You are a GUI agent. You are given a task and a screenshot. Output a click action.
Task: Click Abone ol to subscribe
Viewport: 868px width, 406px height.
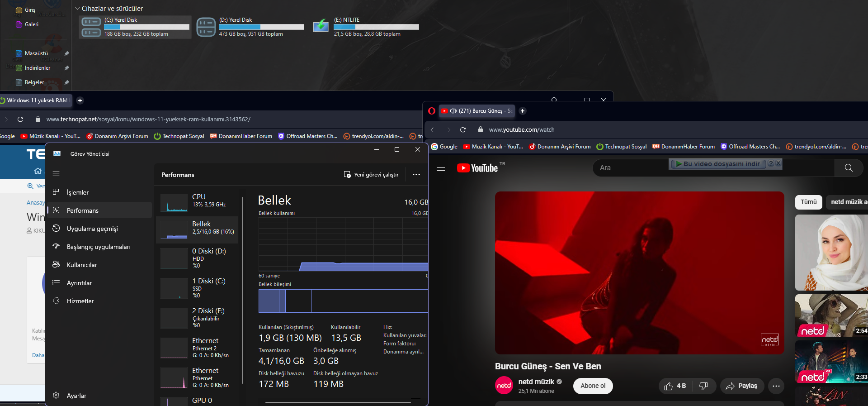[x=593, y=386]
